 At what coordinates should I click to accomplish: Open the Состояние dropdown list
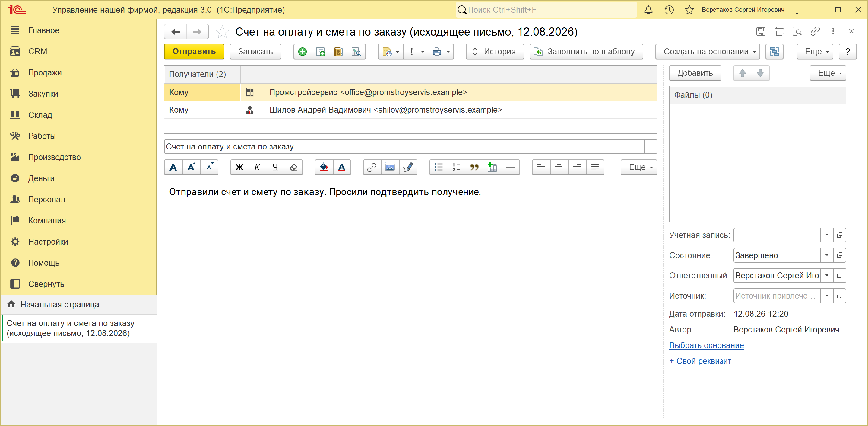pos(827,255)
